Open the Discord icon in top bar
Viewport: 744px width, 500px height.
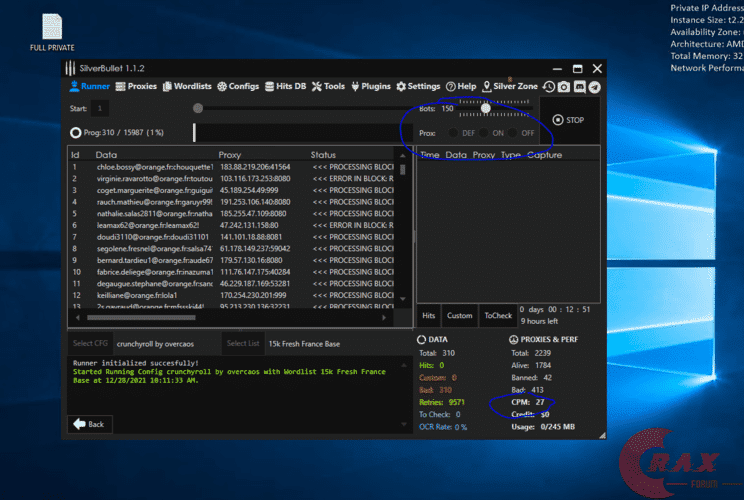[x=580, y=87]
